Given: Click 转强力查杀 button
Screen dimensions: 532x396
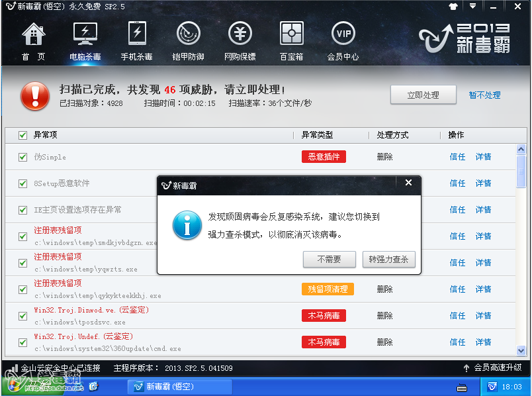Looking at the screenshot, I should pyautogui.click(x=389, y=260).
